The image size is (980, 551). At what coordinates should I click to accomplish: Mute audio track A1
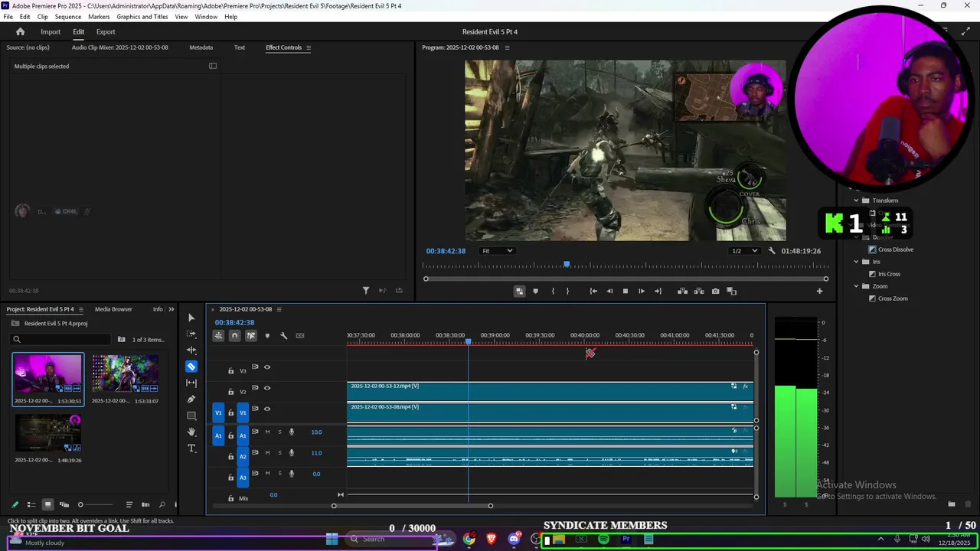[x=267, y=432]
